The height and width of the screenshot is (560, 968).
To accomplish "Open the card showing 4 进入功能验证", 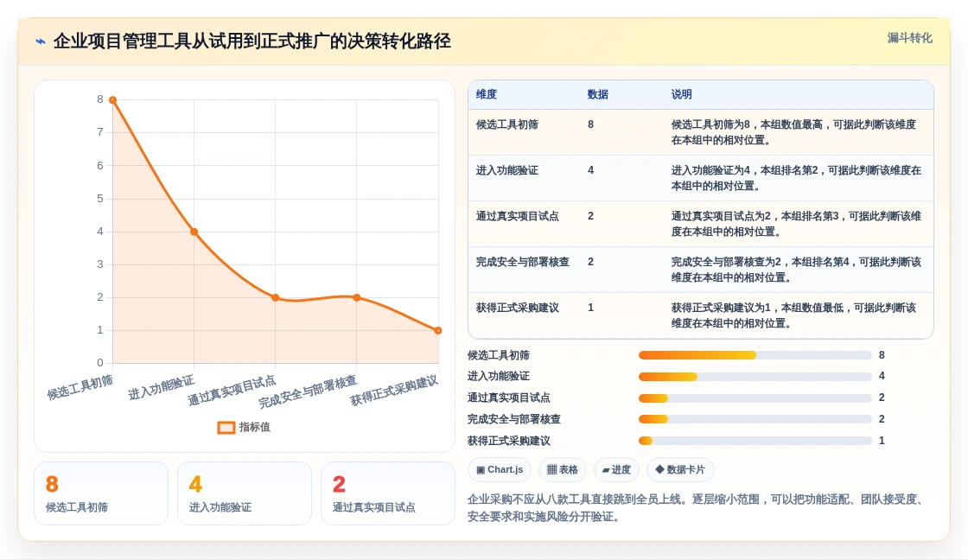I will (245, 493).
